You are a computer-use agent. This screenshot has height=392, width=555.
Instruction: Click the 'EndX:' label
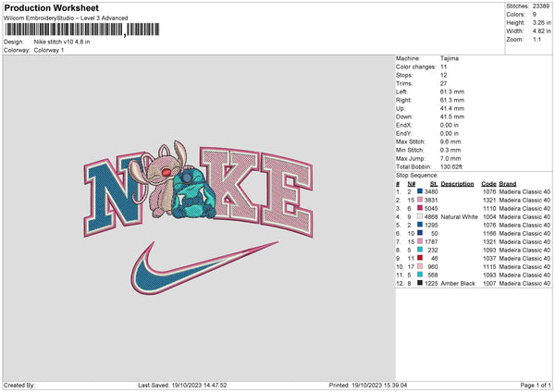coord(404,125)
